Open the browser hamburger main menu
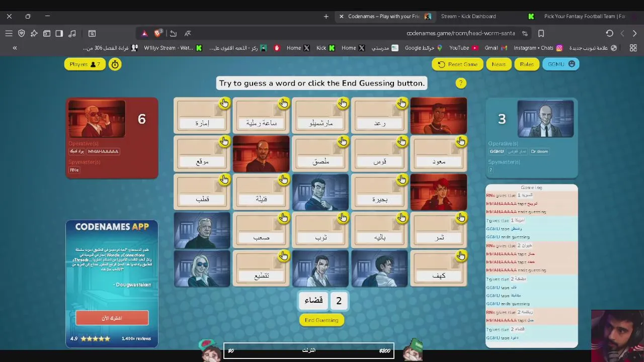644x362 pixels. (9, 33)
